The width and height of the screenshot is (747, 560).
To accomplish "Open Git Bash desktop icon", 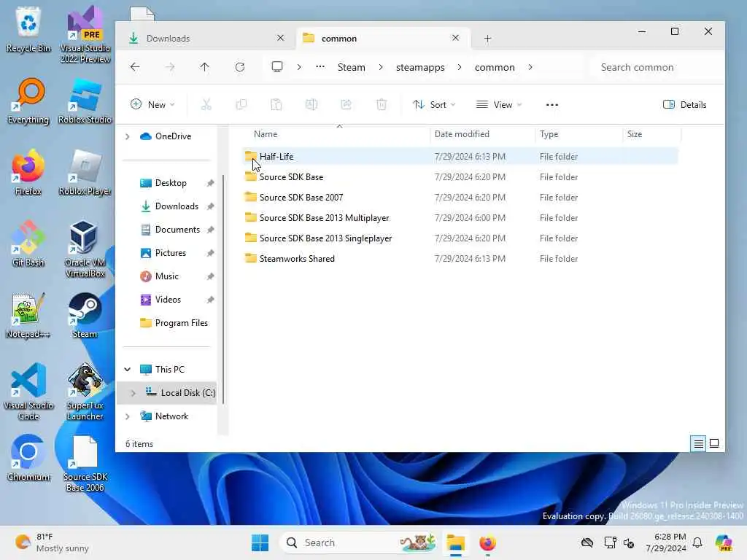I will [x=28, y=244].
